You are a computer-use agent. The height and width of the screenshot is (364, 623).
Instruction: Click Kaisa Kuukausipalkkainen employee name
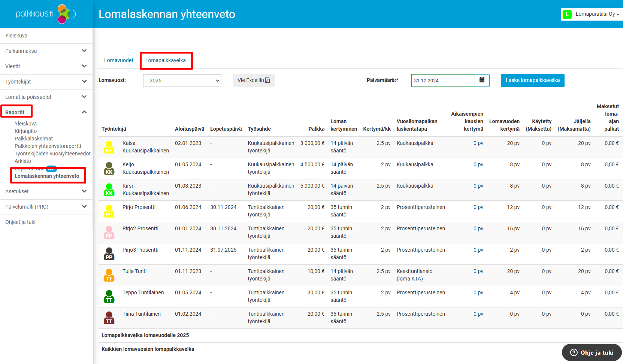tap(146, 147)
